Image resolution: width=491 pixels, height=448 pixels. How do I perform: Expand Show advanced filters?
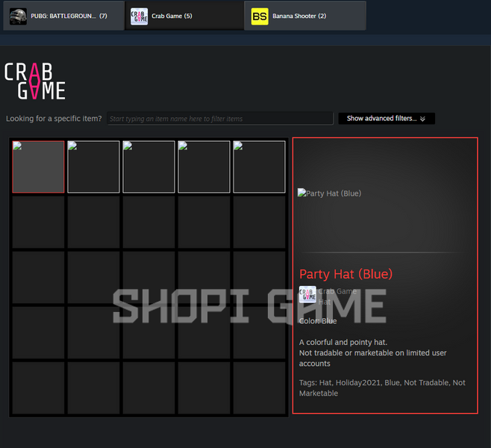pyautogui.click(x=387, y=119)
